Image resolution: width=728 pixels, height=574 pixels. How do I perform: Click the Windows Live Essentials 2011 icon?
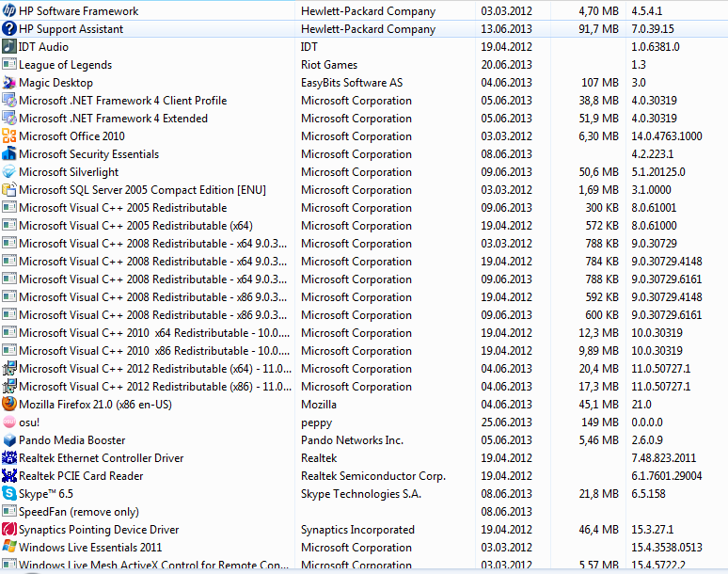click(9, 547)
